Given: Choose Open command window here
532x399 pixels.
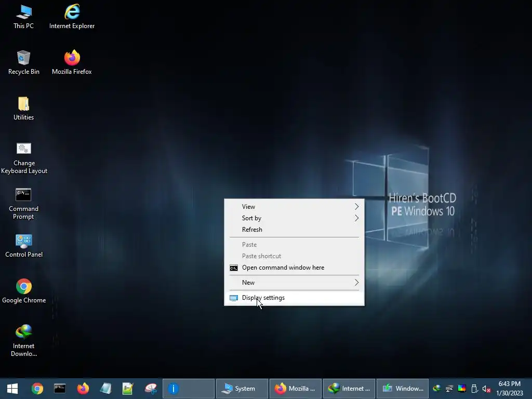Looking at the screenshot, I should click(294, 268).
